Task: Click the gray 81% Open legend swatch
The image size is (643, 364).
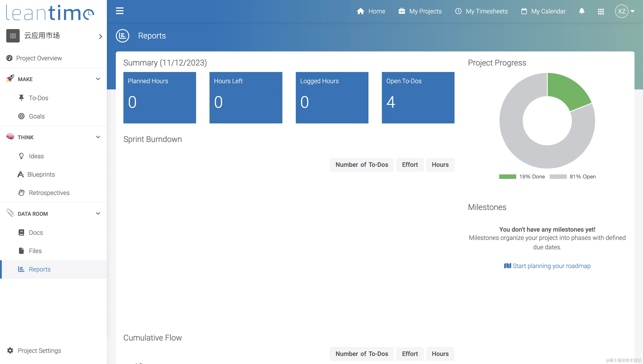Action: click(558, 176)
